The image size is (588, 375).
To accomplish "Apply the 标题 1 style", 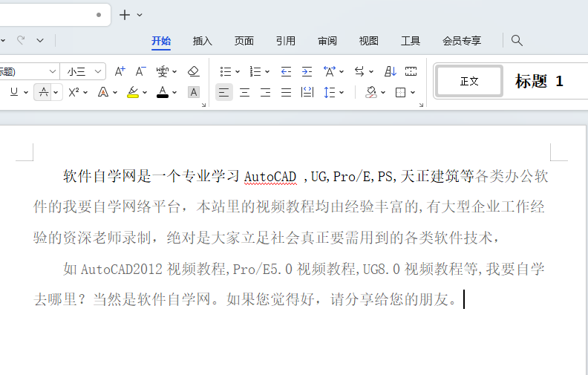I will coord(539,81).
